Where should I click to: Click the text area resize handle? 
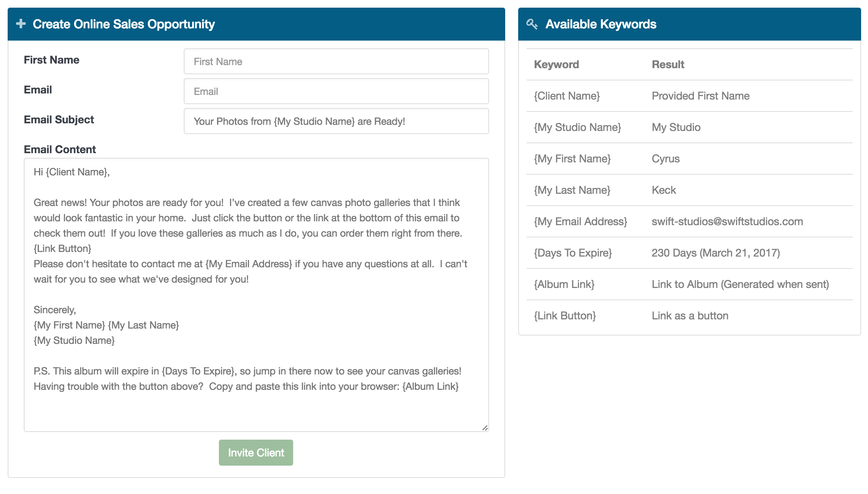(x=485, y=428)
